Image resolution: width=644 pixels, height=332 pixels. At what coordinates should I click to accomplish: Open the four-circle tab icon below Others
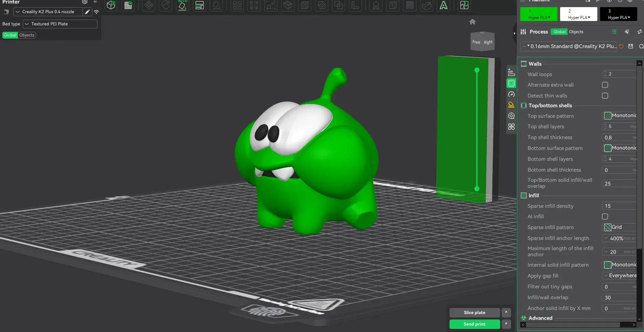pyautogui.click(x=511, y=127)
